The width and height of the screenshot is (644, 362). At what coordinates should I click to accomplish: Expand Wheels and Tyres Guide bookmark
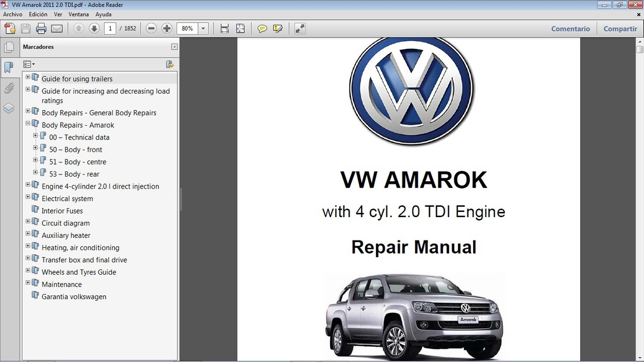point(28,270)
